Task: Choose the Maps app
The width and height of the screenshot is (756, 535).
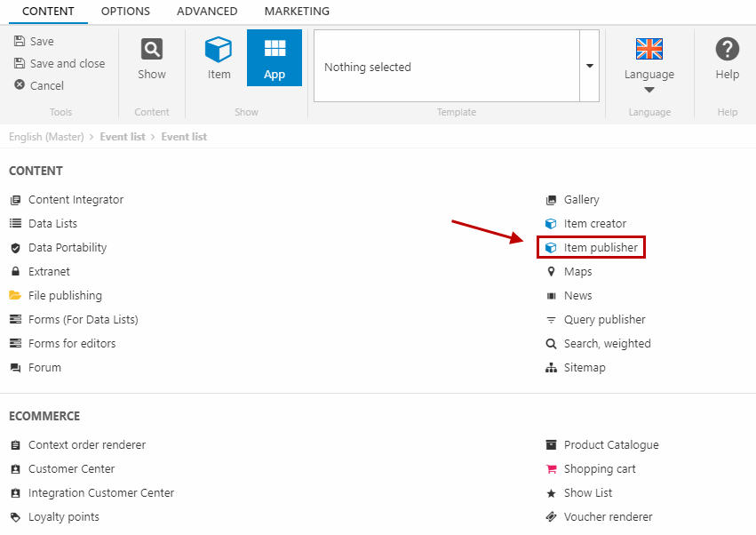Action: [569, 272]
